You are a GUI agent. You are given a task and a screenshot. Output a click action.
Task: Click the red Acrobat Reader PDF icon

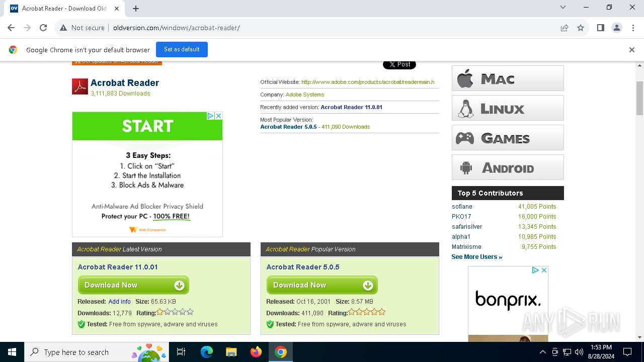pos(80,86)
